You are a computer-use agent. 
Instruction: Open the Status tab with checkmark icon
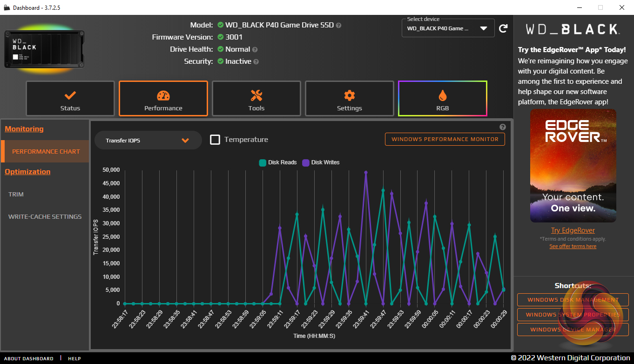point(70,99)
